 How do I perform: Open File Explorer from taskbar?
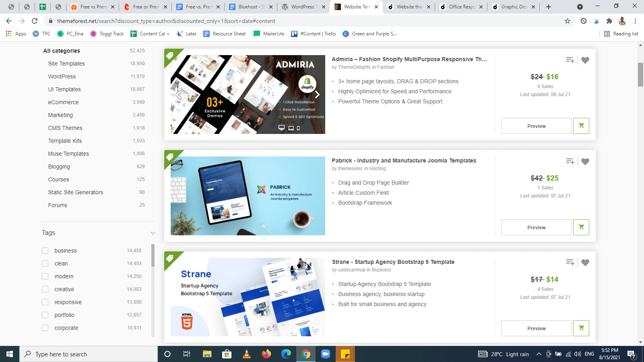pos(207,354)
